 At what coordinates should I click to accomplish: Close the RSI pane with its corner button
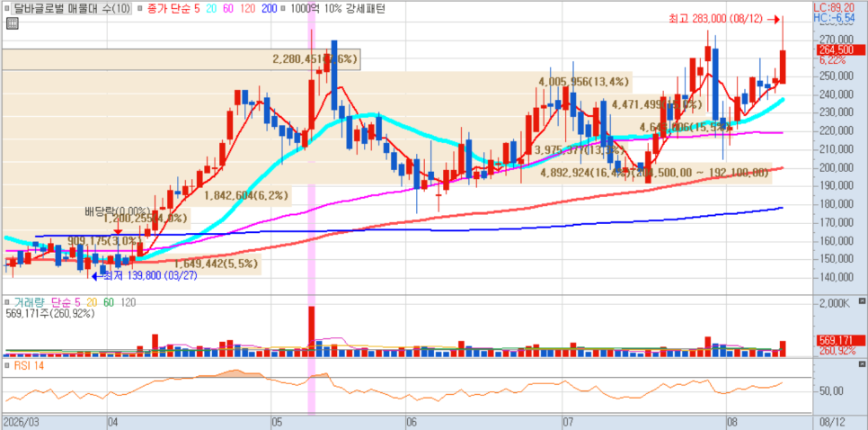click(x=862, y=364)
